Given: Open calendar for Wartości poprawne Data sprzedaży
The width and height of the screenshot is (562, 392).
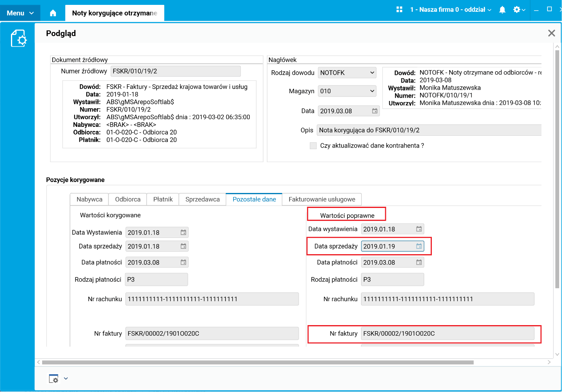Looking at the screenshot, I should [419, 246].
